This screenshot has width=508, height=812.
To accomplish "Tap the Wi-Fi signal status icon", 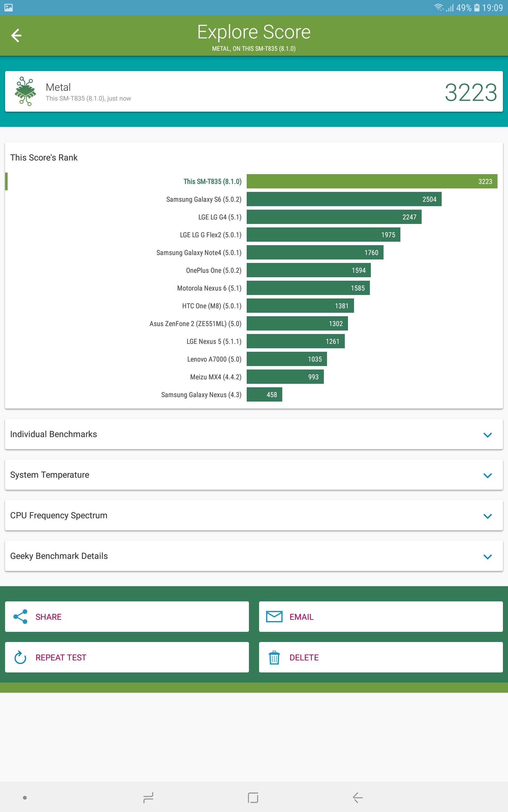I will pyautogui.click(x=438, y=7).
